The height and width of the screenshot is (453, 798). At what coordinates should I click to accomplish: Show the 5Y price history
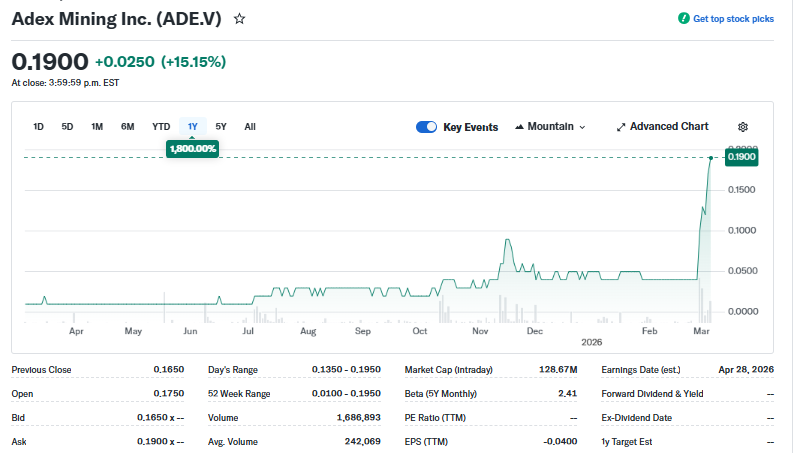click(221, 127)
